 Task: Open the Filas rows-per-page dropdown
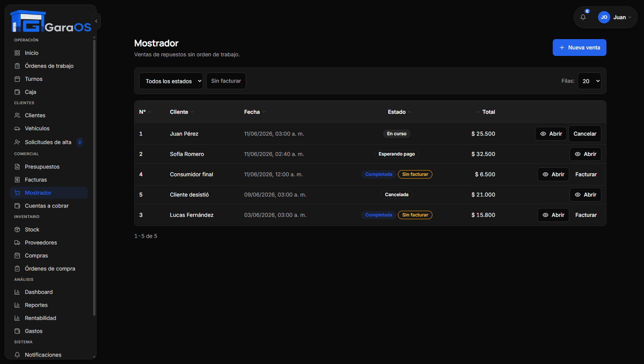pyautogui.click(x=590, y=81)
